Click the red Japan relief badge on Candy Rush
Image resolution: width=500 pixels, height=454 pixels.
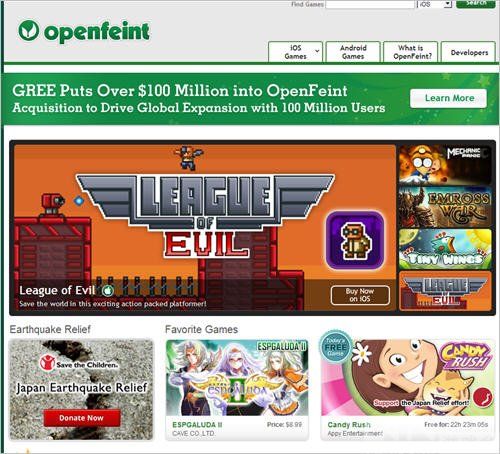pyautogui.click(x=483, y=397)
